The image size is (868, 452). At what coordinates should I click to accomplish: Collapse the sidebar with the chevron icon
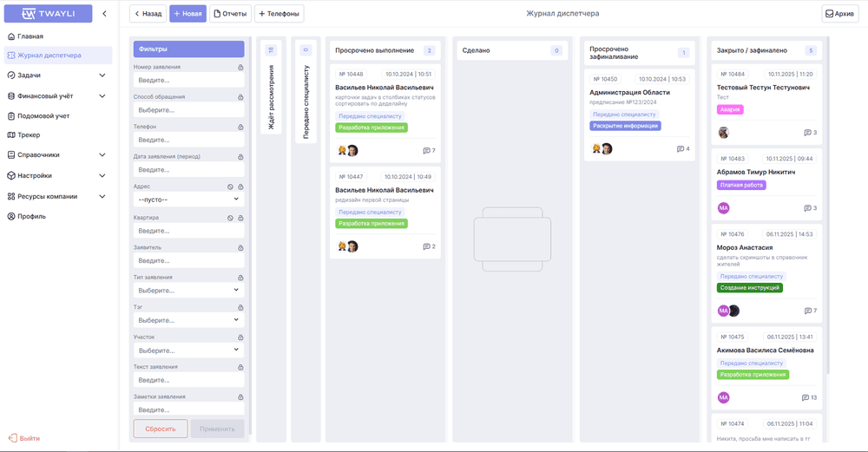tap(104, 14)
